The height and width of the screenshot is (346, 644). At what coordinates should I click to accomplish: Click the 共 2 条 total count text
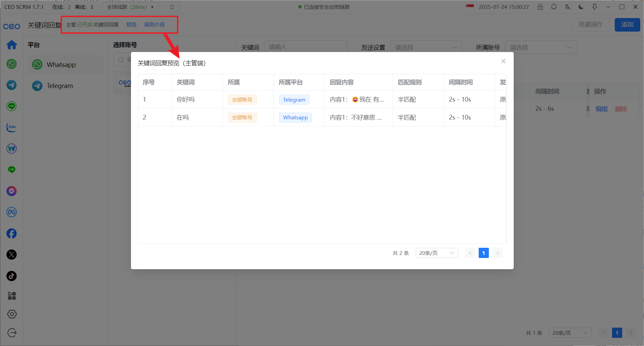pos(401,253)
